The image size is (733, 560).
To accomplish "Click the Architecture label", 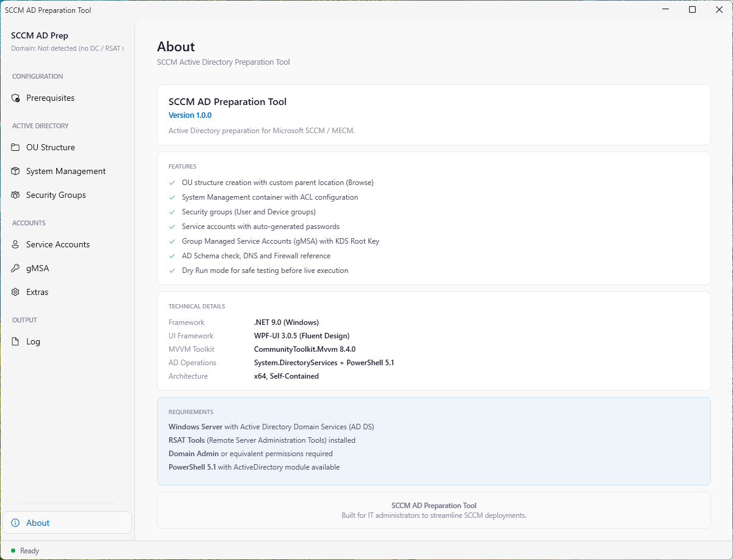I will click(x=188, y=376).
